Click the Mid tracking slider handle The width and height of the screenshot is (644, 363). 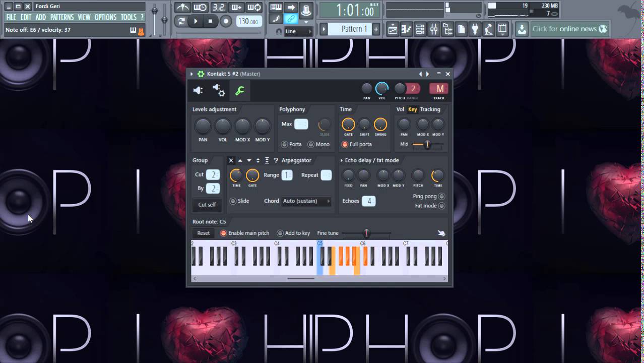point(427,145)
